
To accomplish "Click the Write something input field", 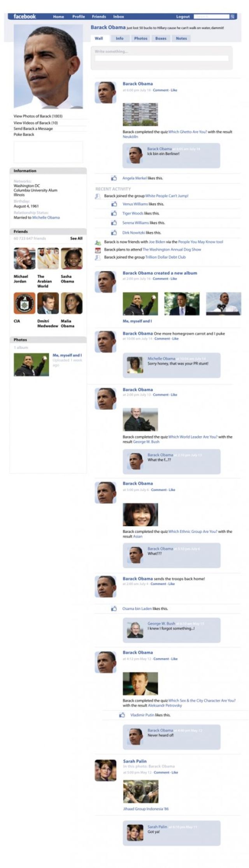I will pos(161,58).
